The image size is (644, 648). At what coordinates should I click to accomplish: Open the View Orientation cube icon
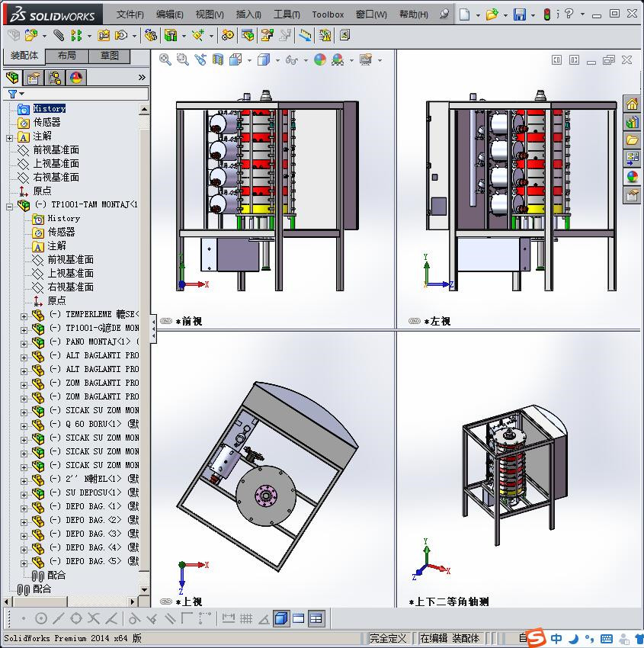[x=235, y=60]
